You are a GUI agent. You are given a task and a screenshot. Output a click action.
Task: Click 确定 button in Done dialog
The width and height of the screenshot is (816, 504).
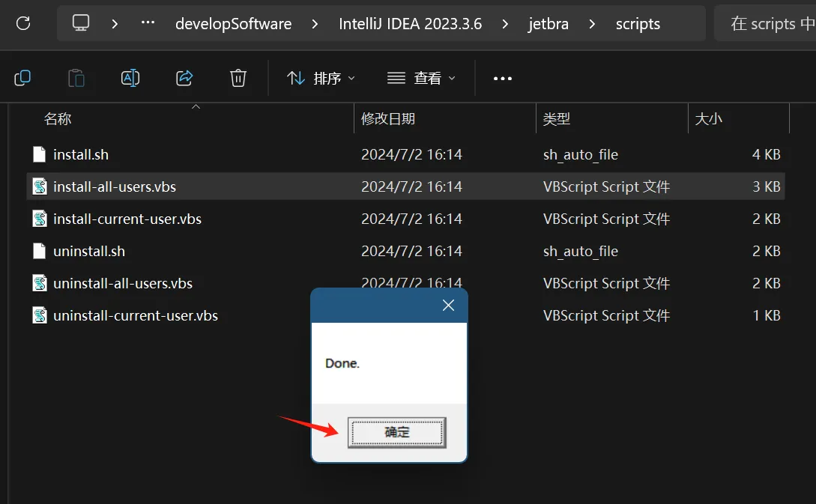coord(397,432)
